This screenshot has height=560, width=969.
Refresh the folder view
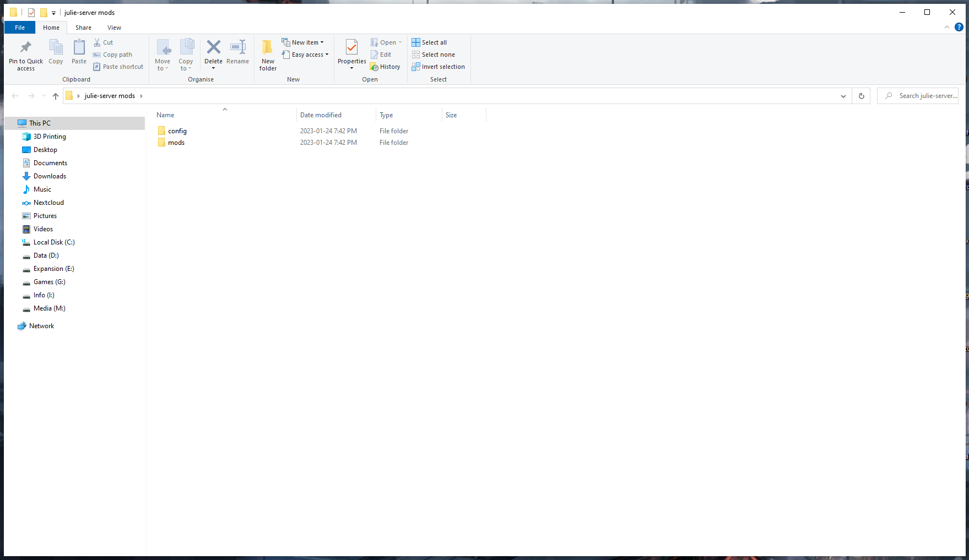point(861,95)
